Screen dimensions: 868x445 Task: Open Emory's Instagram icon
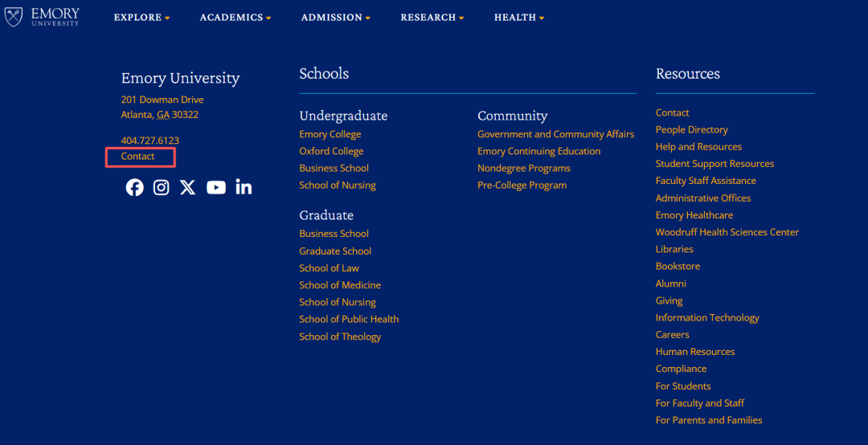coord(162,187)
